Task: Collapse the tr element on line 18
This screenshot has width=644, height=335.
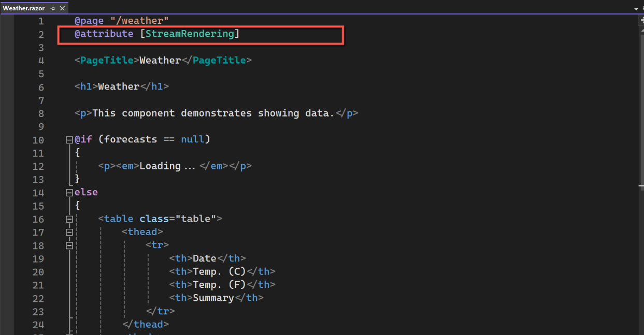Action: [x=69, y=245]
